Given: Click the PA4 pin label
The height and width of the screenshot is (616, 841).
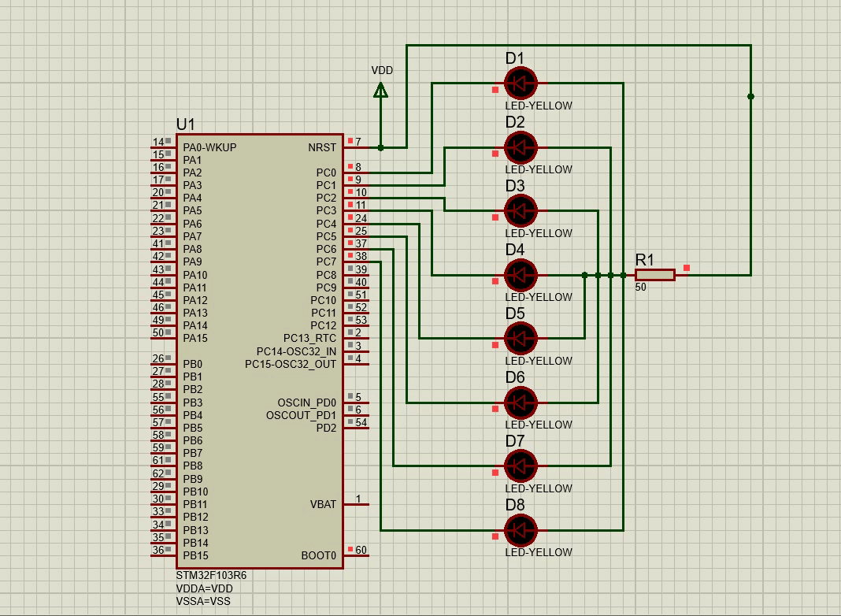Looking at the screenshot, I should [193, 198].
